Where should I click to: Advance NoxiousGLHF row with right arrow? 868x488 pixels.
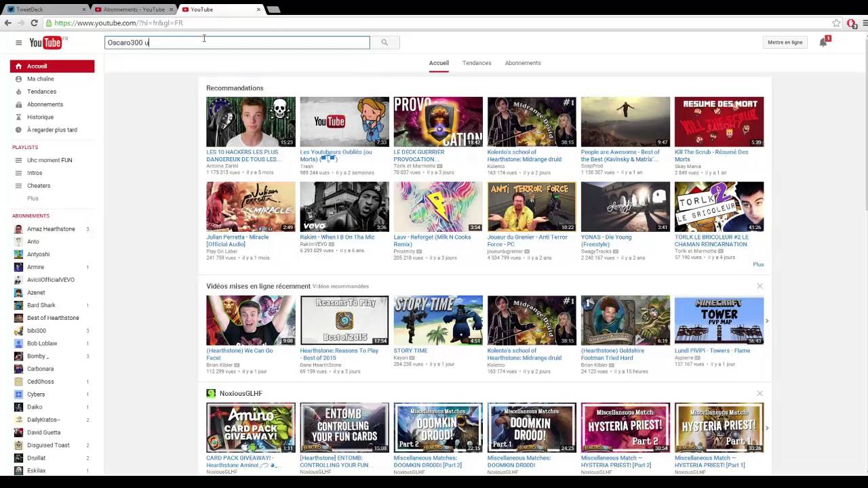coord(767,428)
